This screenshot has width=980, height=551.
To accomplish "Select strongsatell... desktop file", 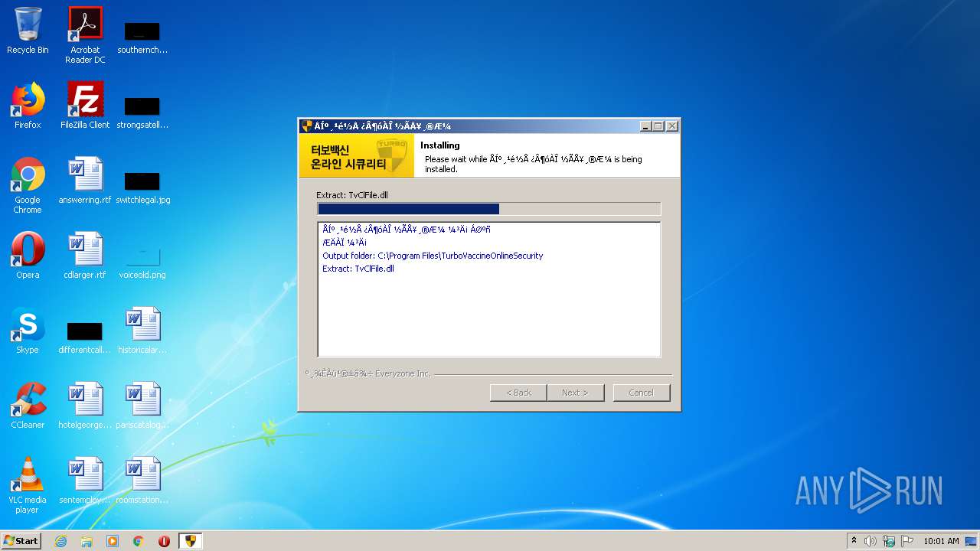I will [x=142, y=113].
